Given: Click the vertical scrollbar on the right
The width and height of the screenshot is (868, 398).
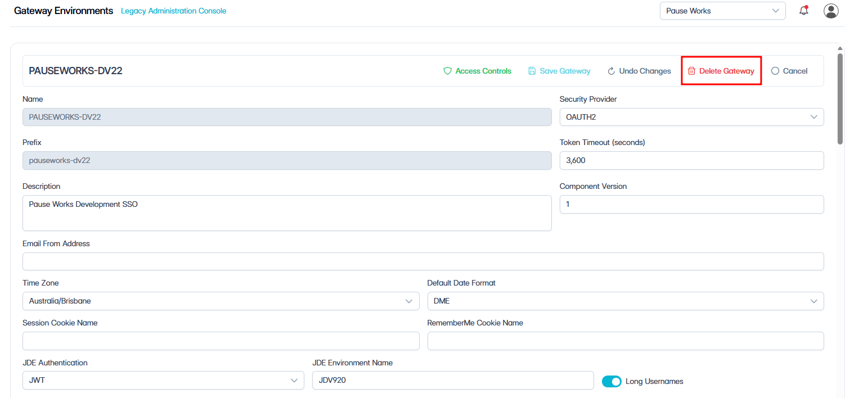Looking at the screenshot, I should [x=840, y=98].
